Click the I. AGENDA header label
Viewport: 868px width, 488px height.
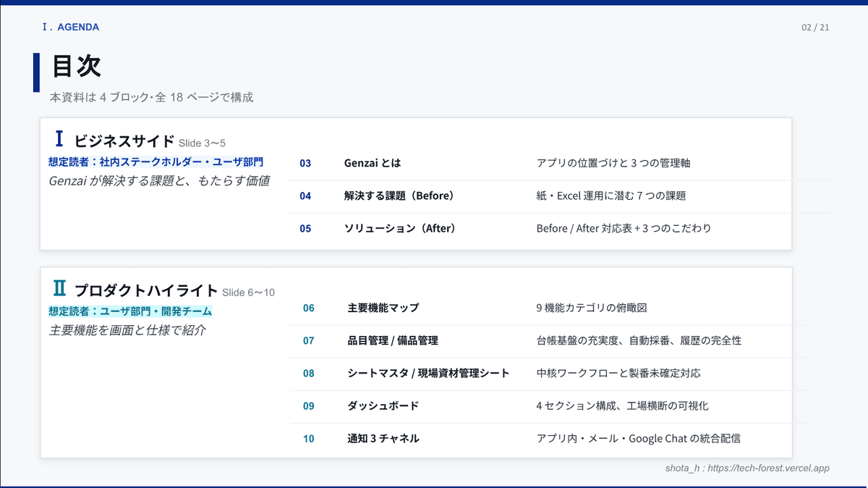[70, 28]
